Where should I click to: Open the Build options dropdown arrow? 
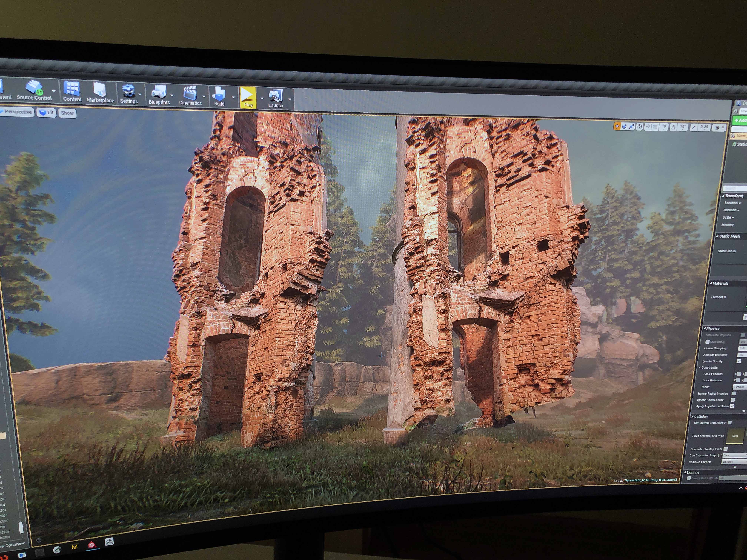pos(233,97)
